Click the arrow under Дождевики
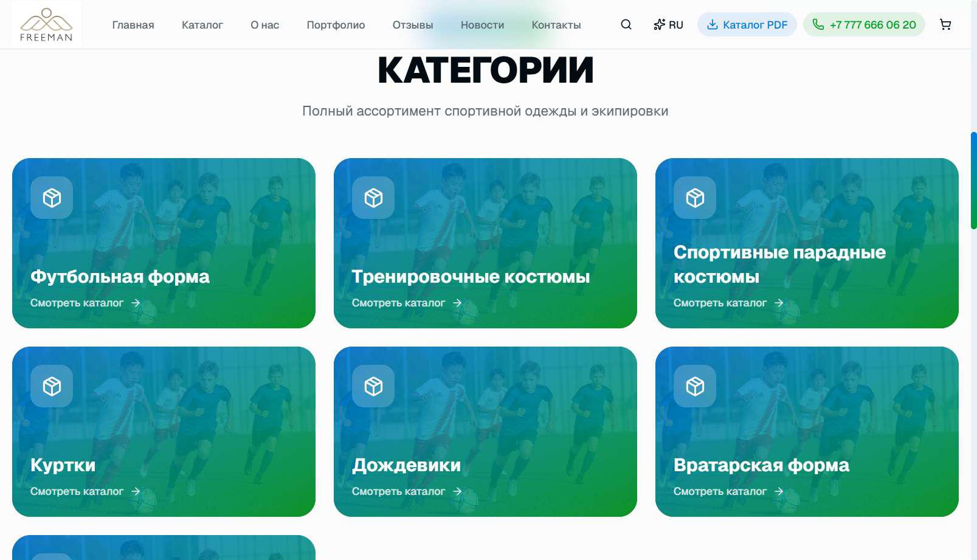 [457, 491]
